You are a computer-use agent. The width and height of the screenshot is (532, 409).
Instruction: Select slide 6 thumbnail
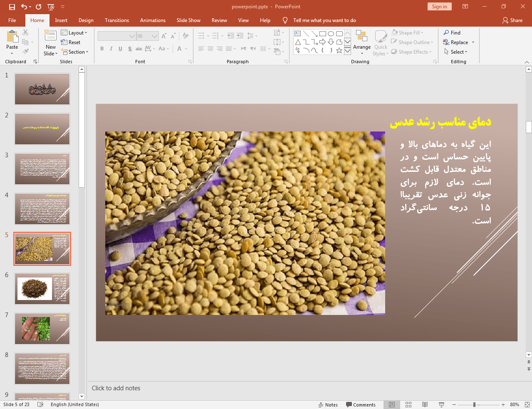[42, 289]
